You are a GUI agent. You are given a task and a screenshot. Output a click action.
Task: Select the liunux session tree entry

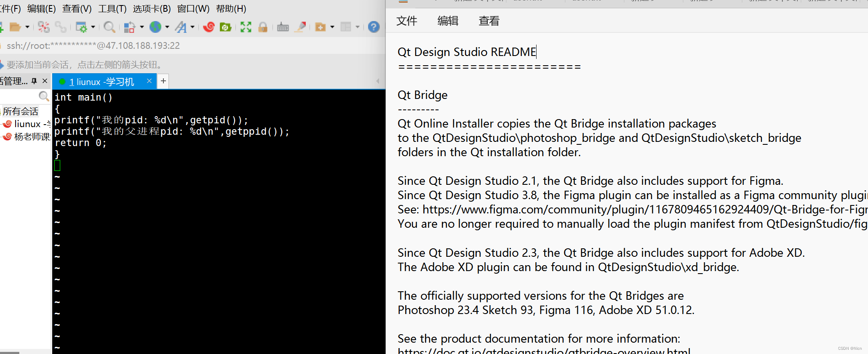pyautogui.click(x=27, y=124)
